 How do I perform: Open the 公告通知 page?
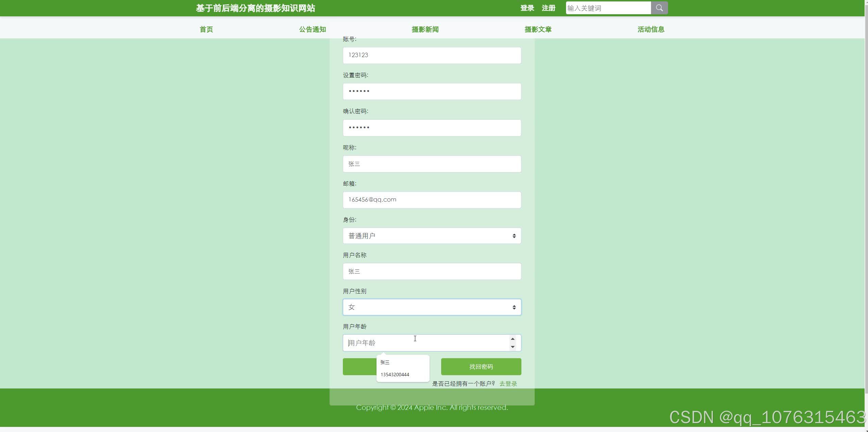[x=312, y=29]
